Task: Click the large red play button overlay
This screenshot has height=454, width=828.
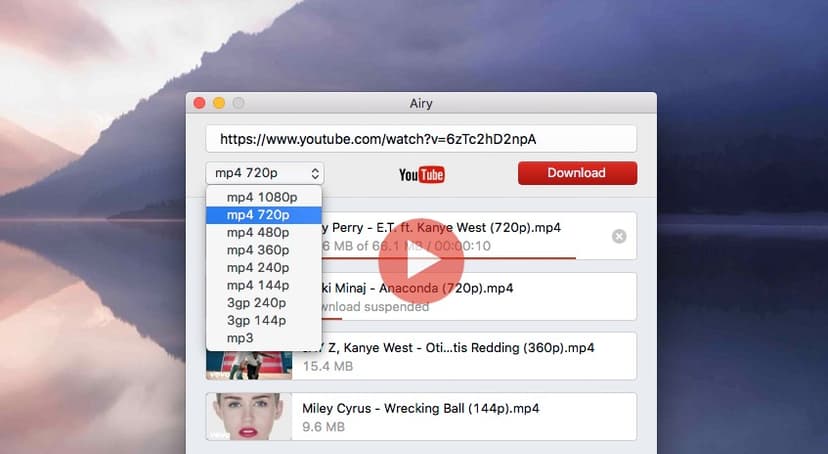Action: 421,261
